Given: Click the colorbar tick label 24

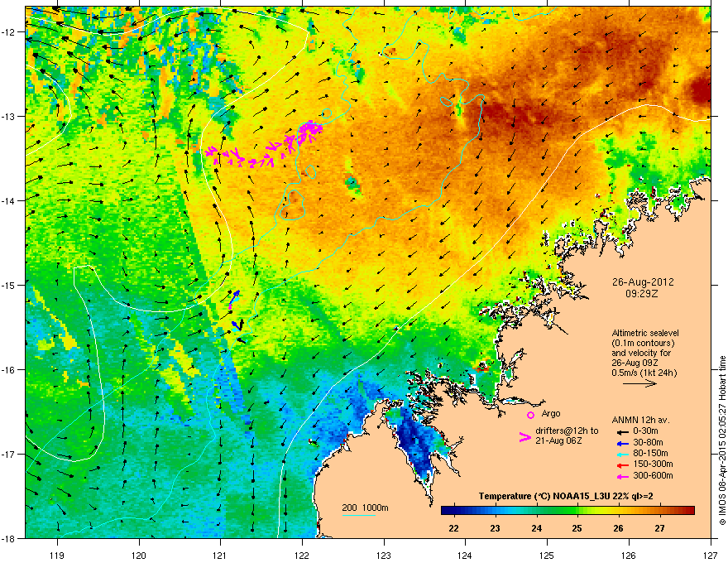Looking at the screenshot, I should click(x=536, y=528).
